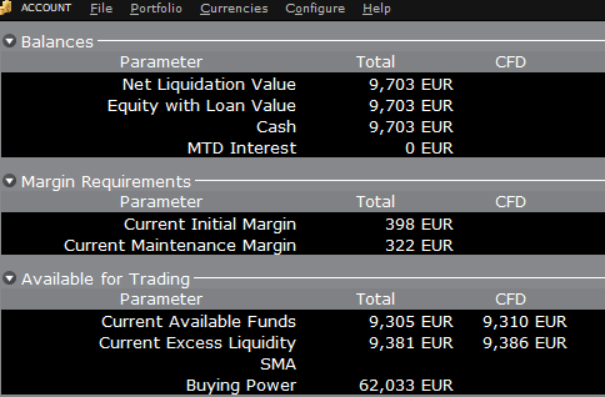
Task: Select the Net Liquidation Value row
Action: pyautogui.click(x=302, y=84)
